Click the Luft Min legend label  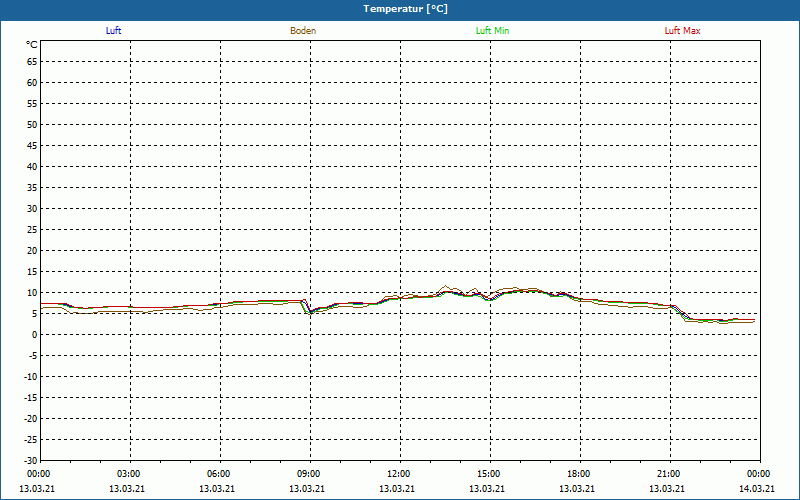pos(492,31)
